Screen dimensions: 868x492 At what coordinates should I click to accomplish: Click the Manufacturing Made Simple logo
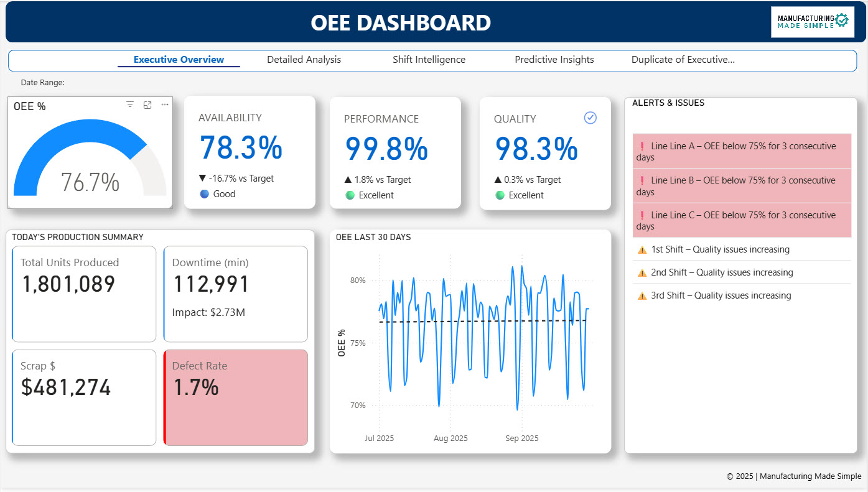(813, 21)
